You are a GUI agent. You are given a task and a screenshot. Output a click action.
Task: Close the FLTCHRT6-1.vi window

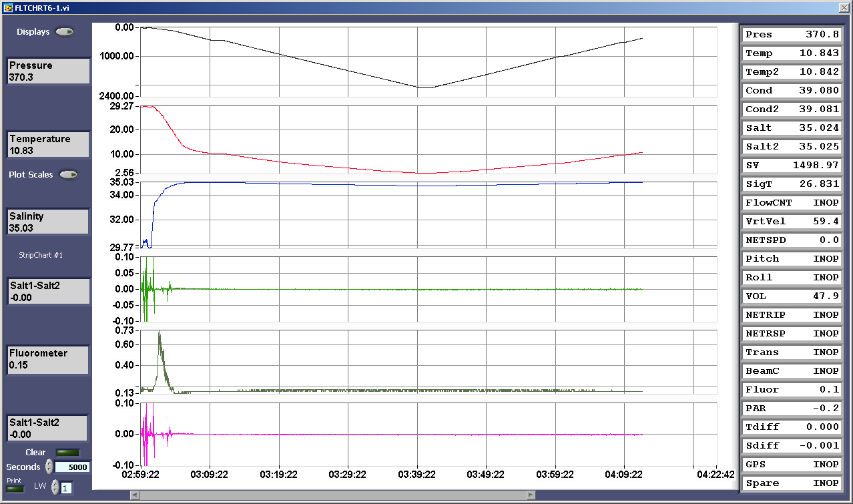[x=844, y=7]
